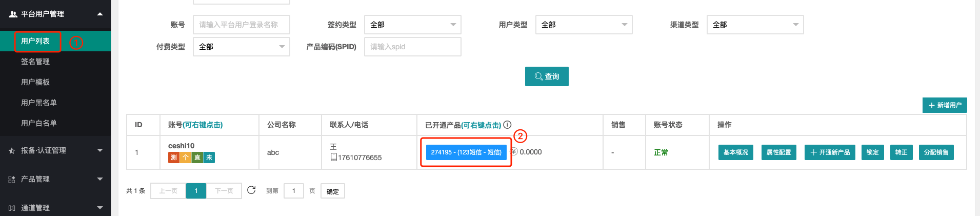
Task: Click the orange 测 tag under ceshi10
Action: [x=174, y=158]
